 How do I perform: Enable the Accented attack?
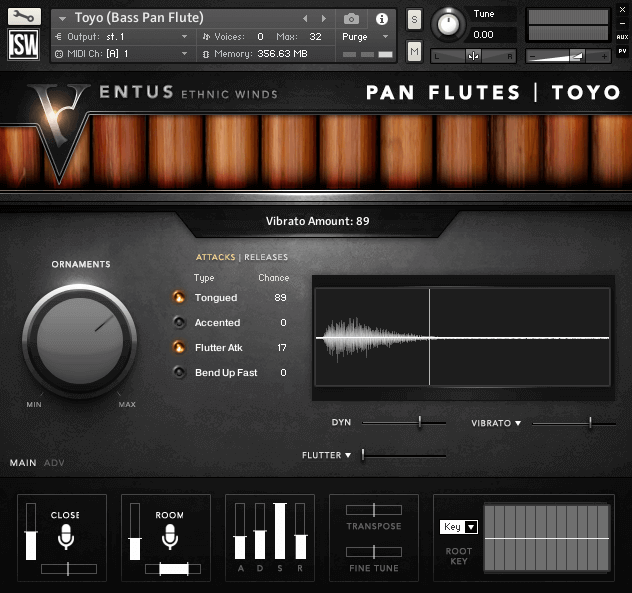[x=179, y=322]
